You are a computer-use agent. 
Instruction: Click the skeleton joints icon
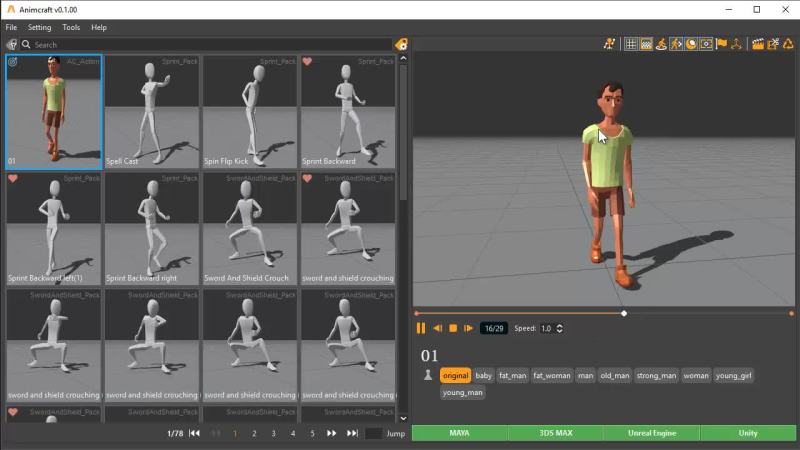(x=736, y=44)
